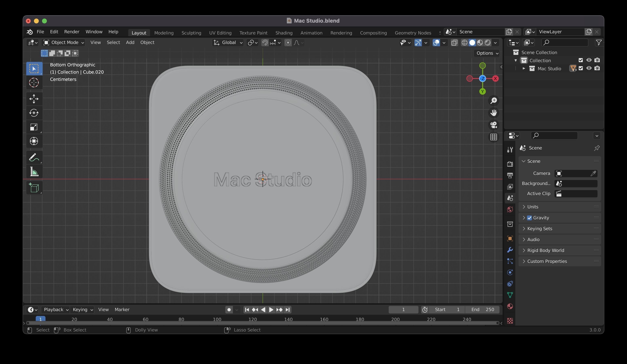Screen dimensions: 627x364
Task: Collapse the Collection tree item
Action: pyautogui.click(x=515, y=60)
